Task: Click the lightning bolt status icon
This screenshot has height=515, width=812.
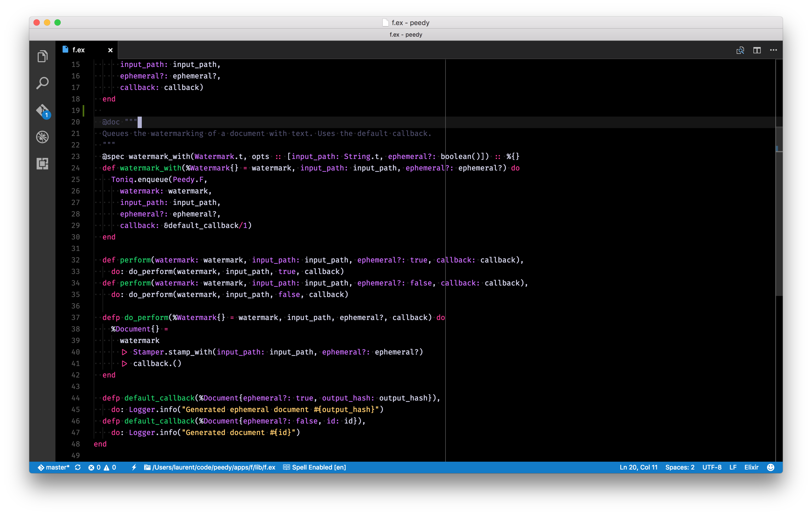Action: click(134, 467)
